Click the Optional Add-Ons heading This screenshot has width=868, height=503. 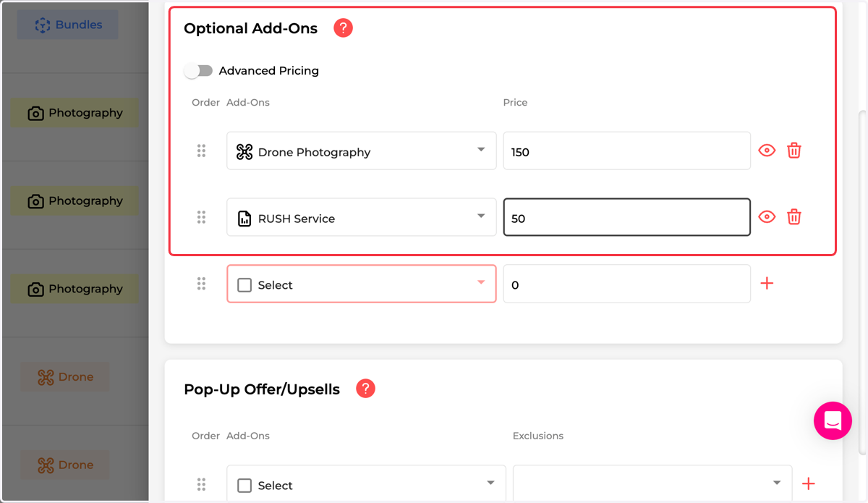tap(250, 28)
